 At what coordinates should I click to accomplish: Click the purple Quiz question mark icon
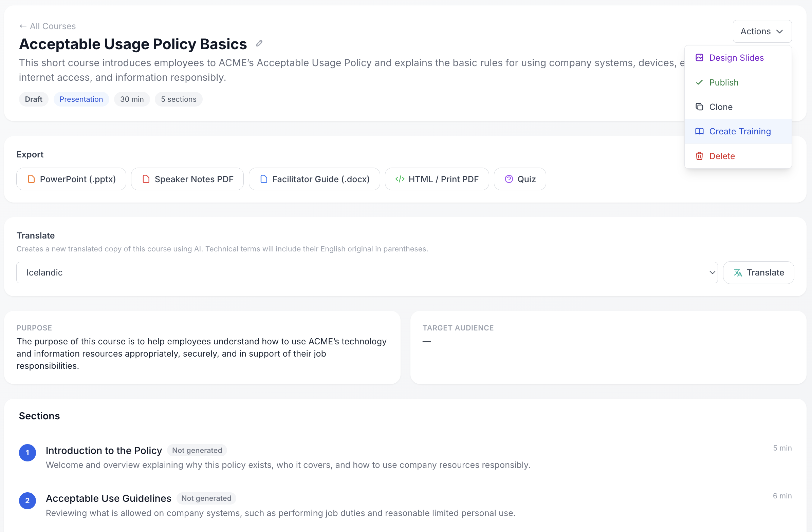click(509, 179)
